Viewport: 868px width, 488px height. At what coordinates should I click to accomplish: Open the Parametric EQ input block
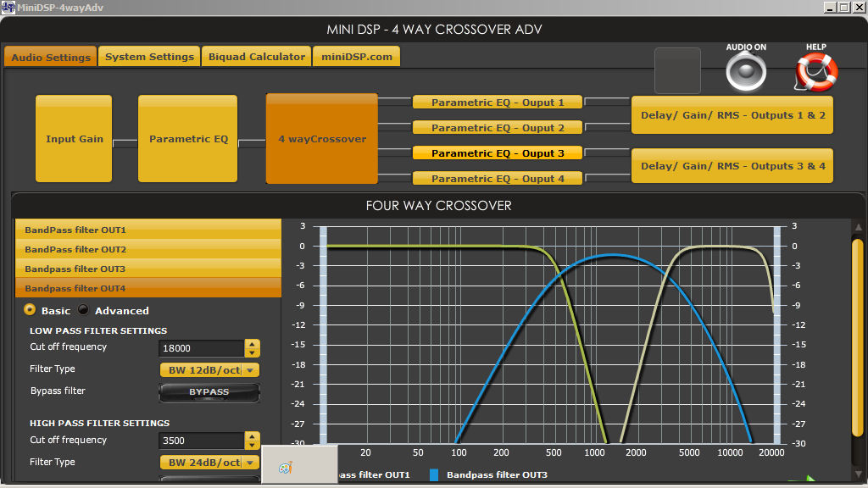click(187, 139)
